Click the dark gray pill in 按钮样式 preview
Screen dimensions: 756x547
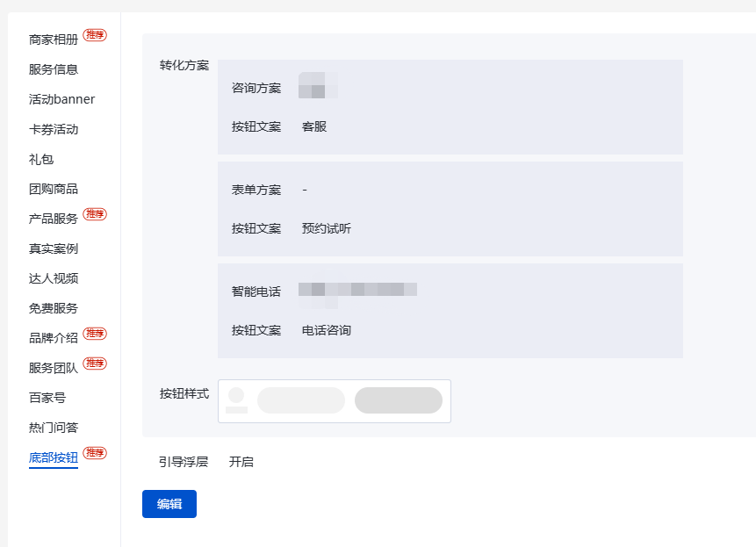[x=399, y=400]
